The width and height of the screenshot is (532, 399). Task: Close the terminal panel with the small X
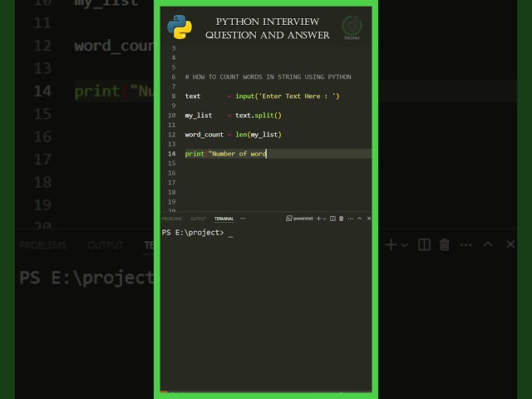coord(369,219)
